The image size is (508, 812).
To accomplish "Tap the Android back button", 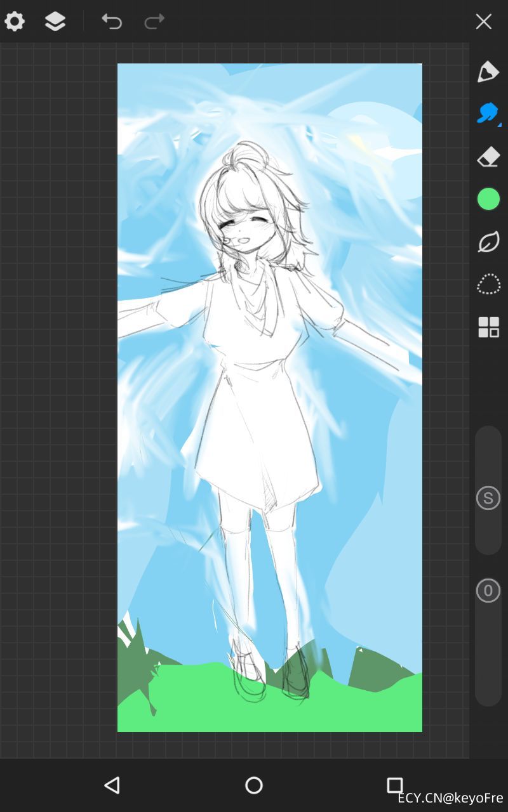I will pos(112,785).
